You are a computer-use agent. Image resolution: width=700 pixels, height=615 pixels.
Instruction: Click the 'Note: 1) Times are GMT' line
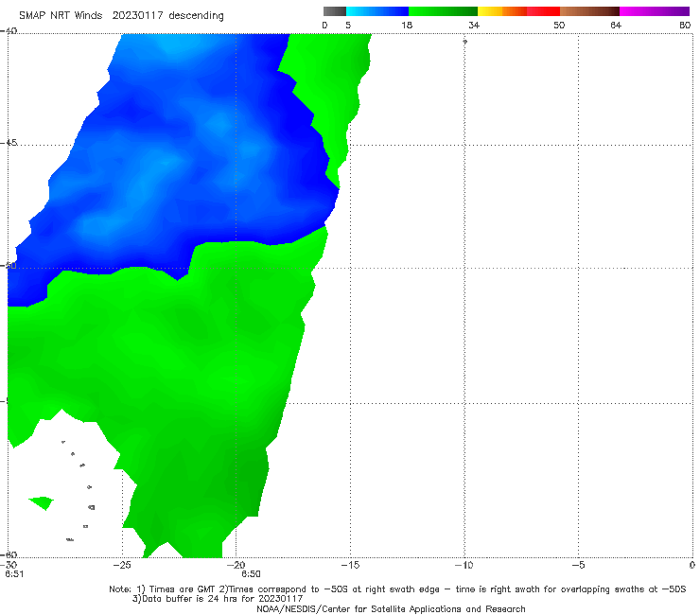coord(397,589)
